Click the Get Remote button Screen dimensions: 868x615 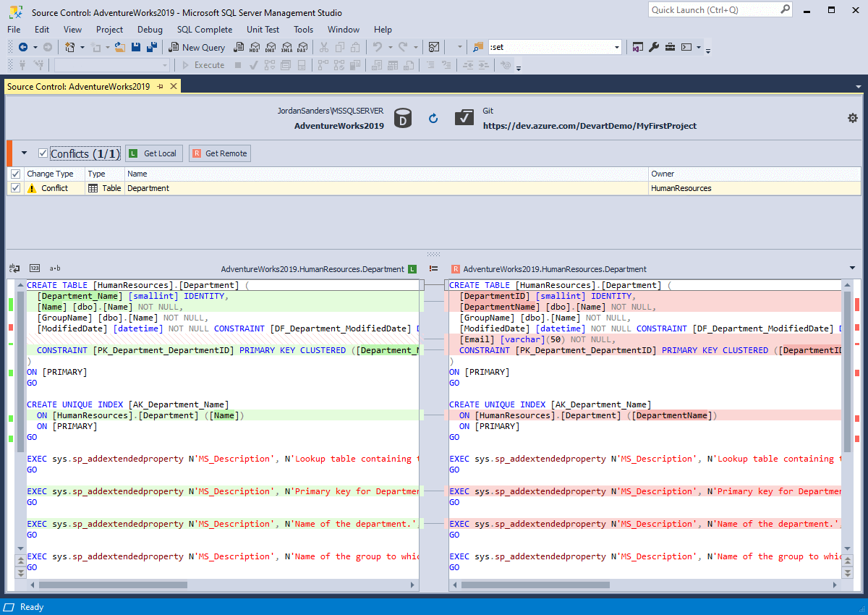tap(220, 153)
